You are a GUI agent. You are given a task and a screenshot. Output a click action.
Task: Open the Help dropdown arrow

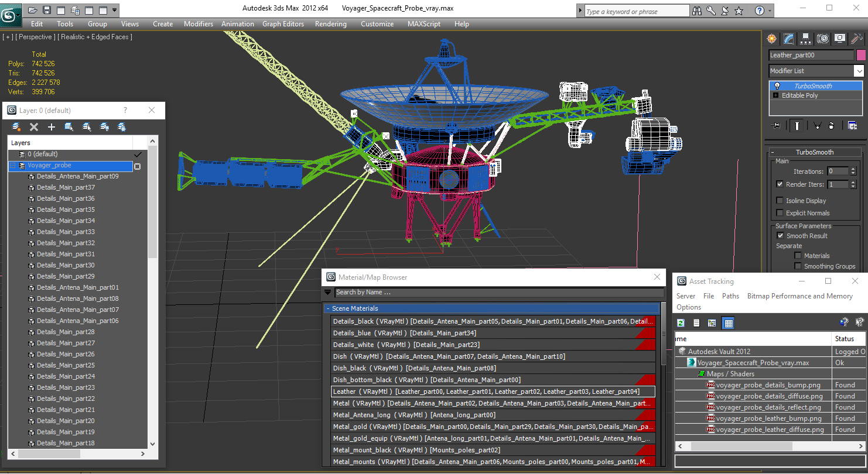click(770, 11)
